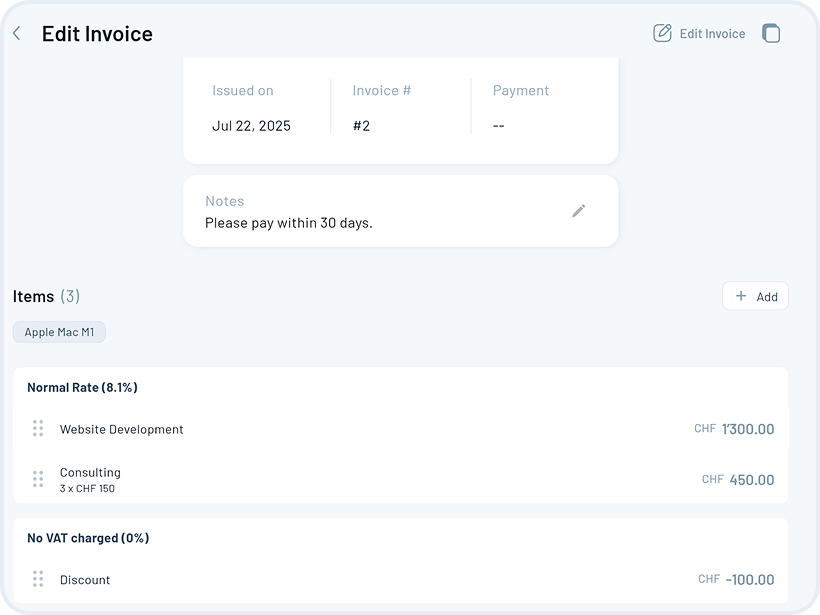Click the plus icon in Add button
This screenshot has height=615, width=820.
[x=741, y=296]
